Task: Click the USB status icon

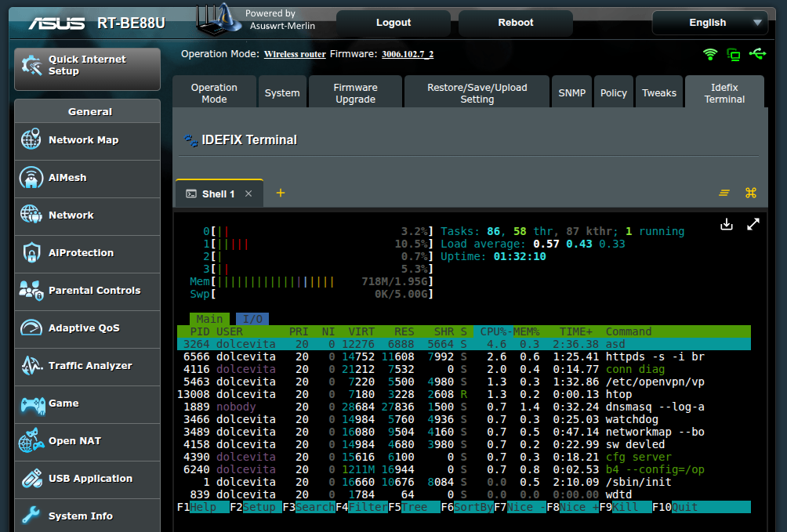Action: click(x=757, y=54)
